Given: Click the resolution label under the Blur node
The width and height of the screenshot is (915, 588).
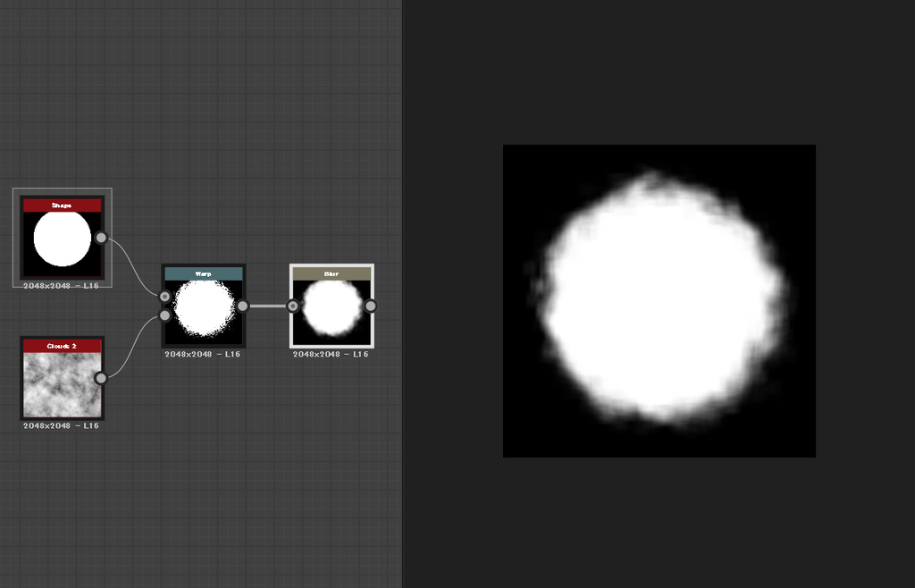Looking at the screenshot, I should click(331, 354).
